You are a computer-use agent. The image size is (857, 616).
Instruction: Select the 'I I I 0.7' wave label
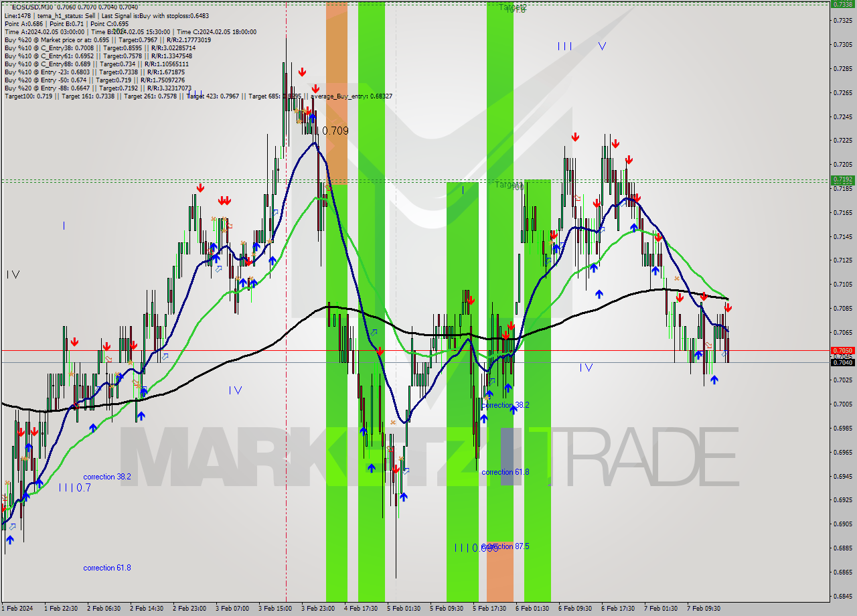coord(74,487)
